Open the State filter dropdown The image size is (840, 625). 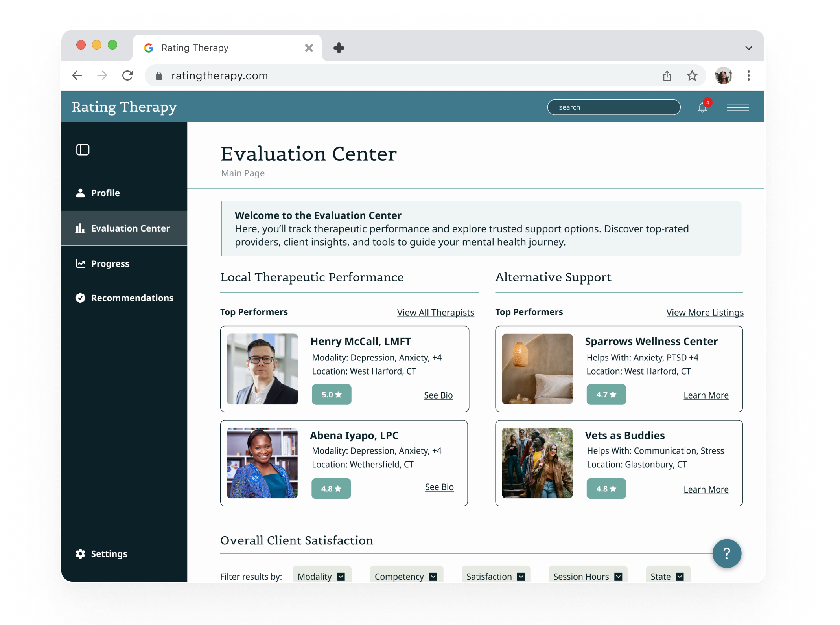coord(667,576)
